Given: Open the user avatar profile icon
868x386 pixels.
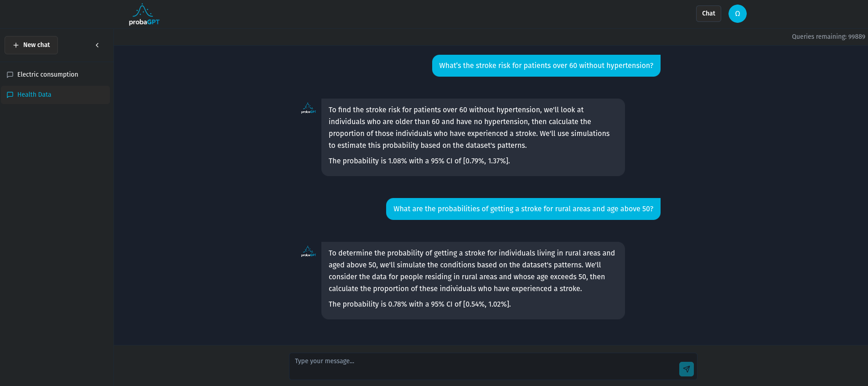Looking at the screenshot, I should (737, 14).
